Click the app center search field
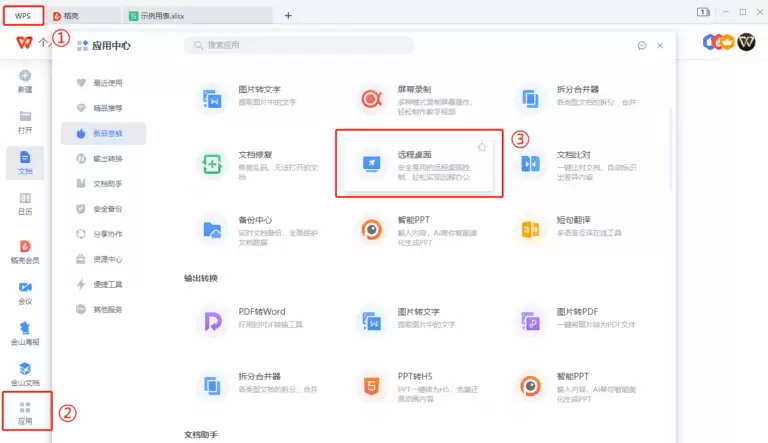This screenshot has height=443, width=768. (299, 45)
